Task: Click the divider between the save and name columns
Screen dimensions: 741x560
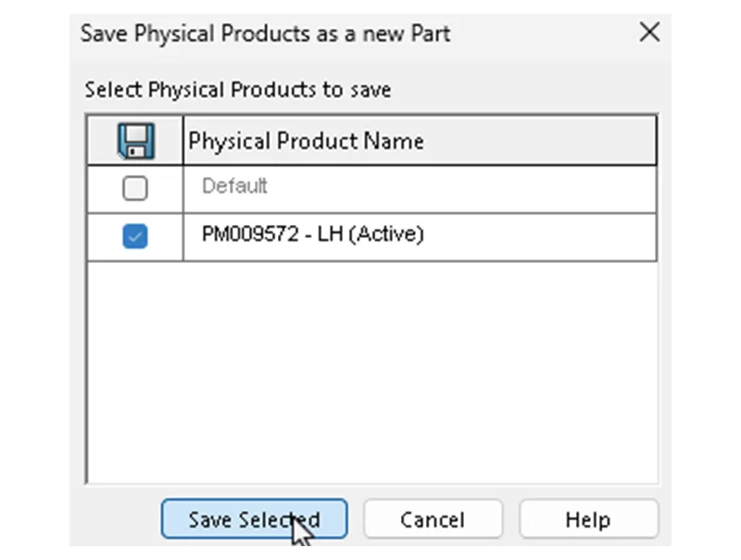Action: (183, 142)
